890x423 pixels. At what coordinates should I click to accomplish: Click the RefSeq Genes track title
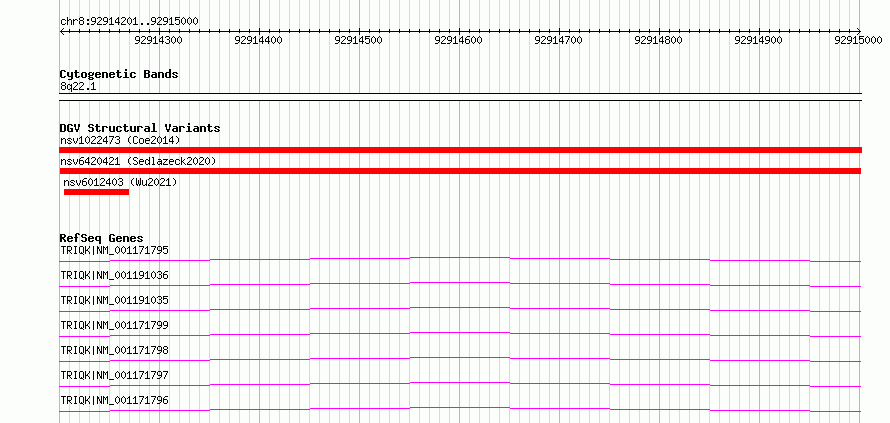tap(102, 238)
